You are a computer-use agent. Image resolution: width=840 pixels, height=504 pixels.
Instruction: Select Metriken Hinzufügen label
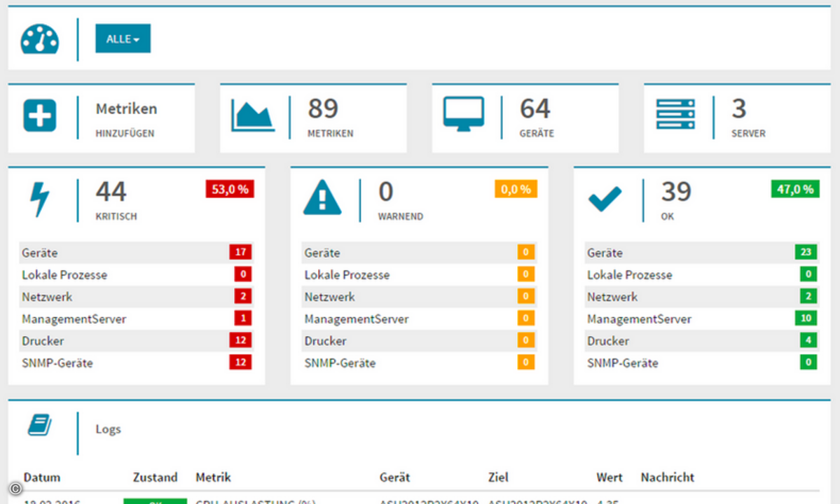tap(126, 119)
